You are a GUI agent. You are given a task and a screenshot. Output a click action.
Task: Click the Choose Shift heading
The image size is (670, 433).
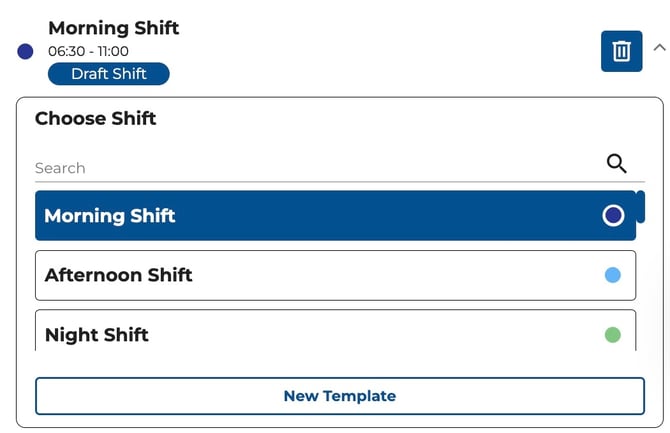[96, 119]
